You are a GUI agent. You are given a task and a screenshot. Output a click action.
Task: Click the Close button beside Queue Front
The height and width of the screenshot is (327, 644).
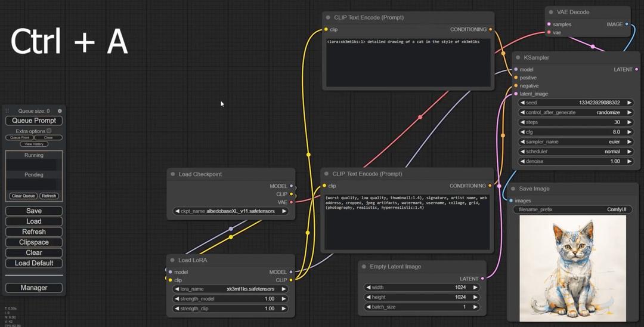tap(48, 138)
